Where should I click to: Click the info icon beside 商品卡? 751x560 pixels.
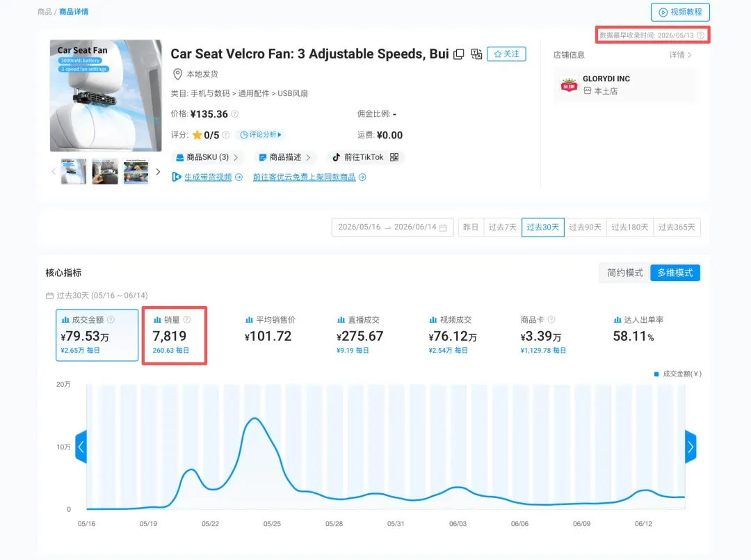(x=551, y=319)
